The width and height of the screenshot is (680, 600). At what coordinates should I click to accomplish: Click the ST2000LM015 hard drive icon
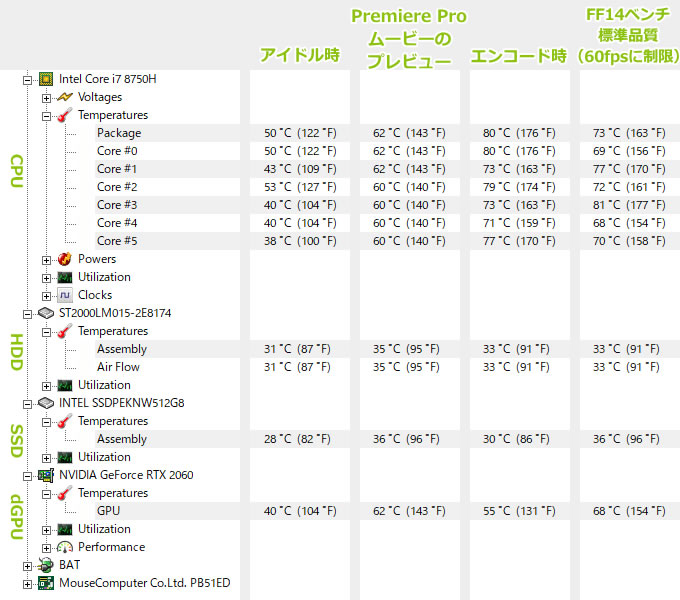pos(45,313)
